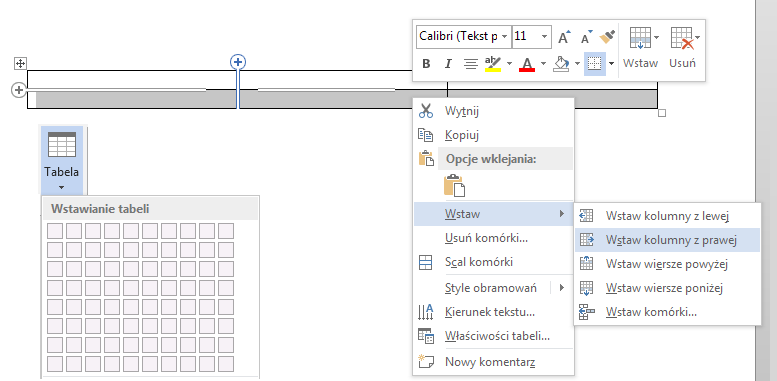Click the Kierunek tekstu icon

(x=426, y=312)
